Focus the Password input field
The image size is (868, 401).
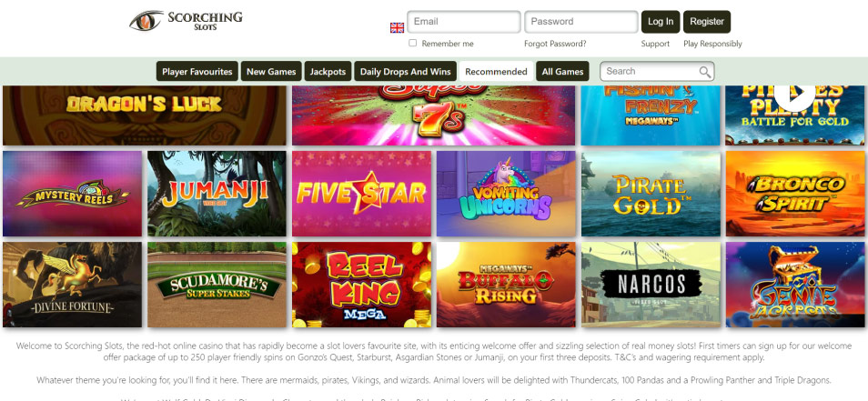(x=581, y=22)
